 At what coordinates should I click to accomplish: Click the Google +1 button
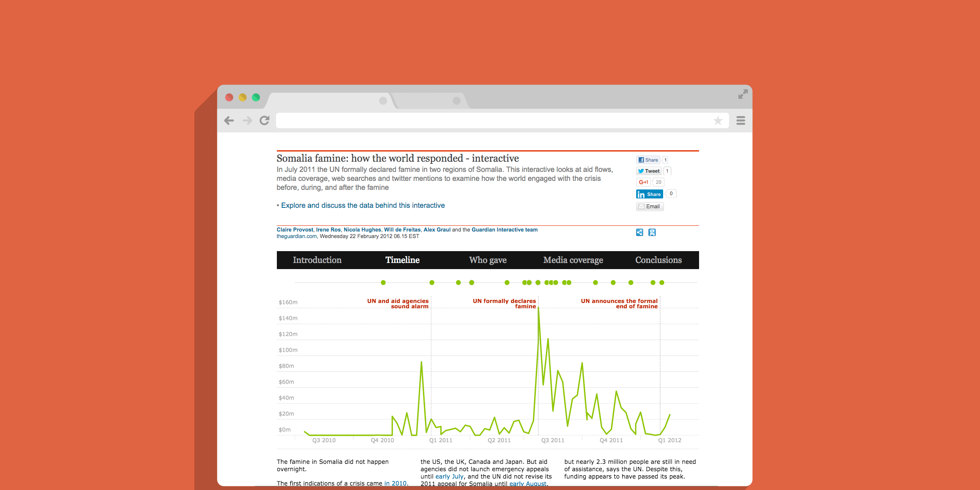click(643, 182)
